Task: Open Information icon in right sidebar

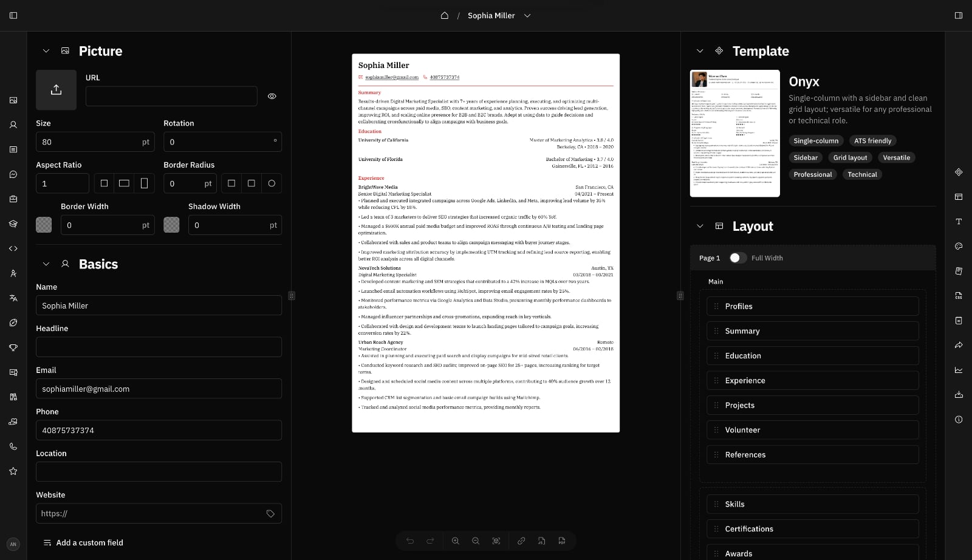Action: pos(959,419)
